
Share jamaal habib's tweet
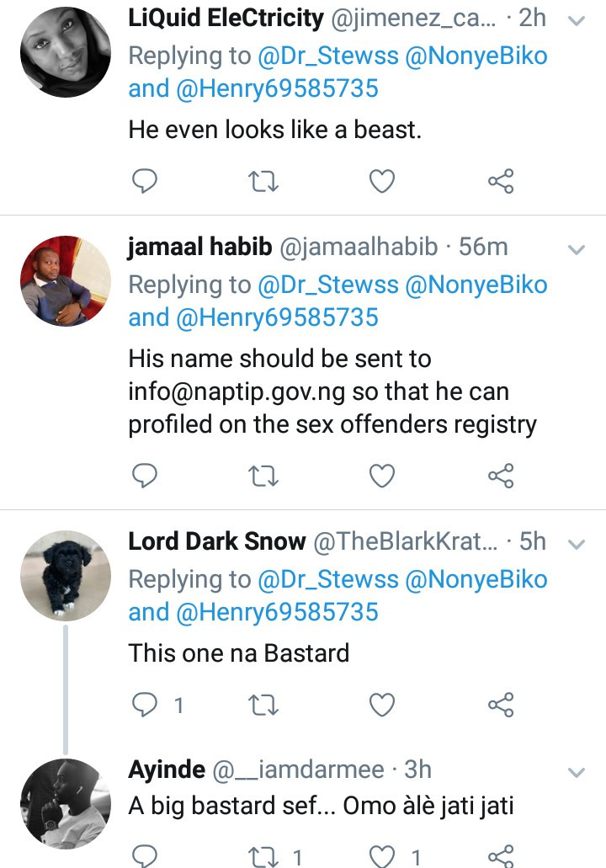coord(501,477)
